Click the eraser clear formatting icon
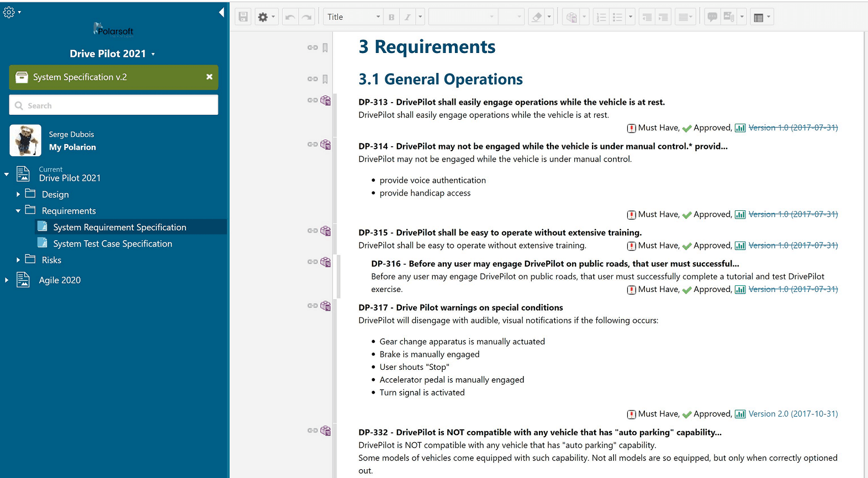This screenshot has height=478, width=868. point(537,17)
